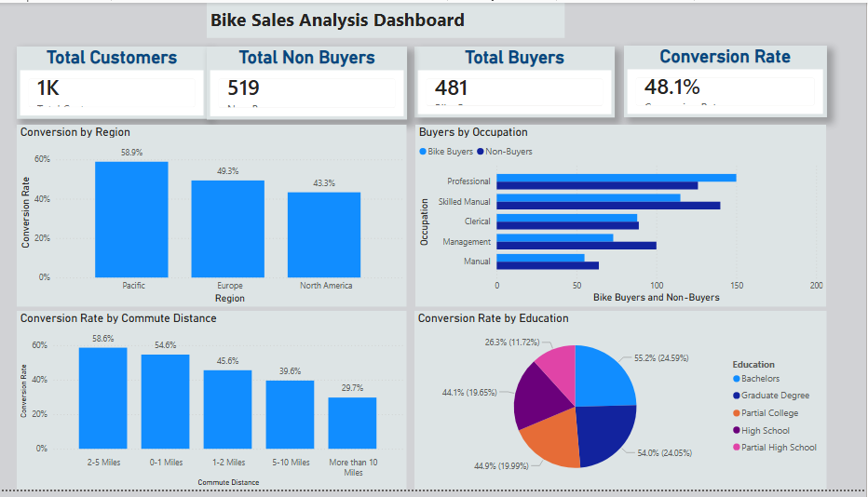Click the 49.3% data label
Image resolution: width=868 pixels, height=497 pixels.
(227, 171)
